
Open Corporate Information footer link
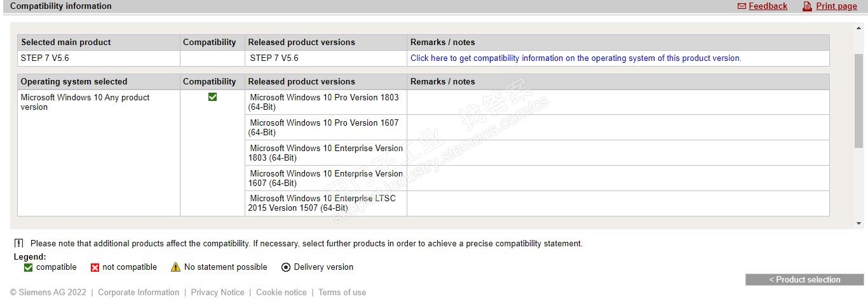pos(139,292)
